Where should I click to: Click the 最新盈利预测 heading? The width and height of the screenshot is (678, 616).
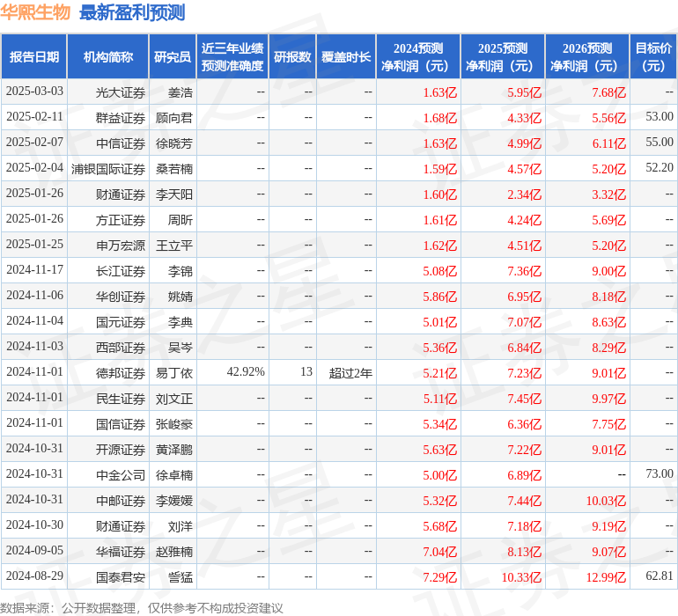132,12
